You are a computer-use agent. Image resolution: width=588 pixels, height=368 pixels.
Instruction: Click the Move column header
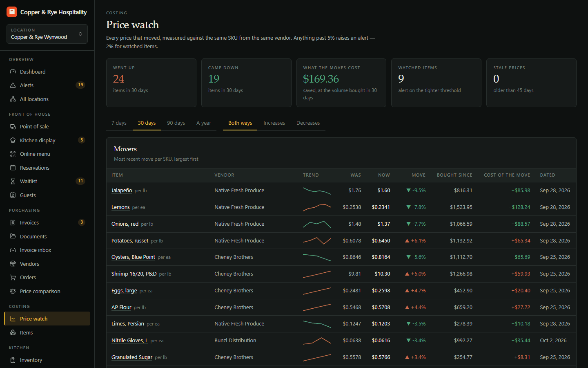(x=418, y=175)
